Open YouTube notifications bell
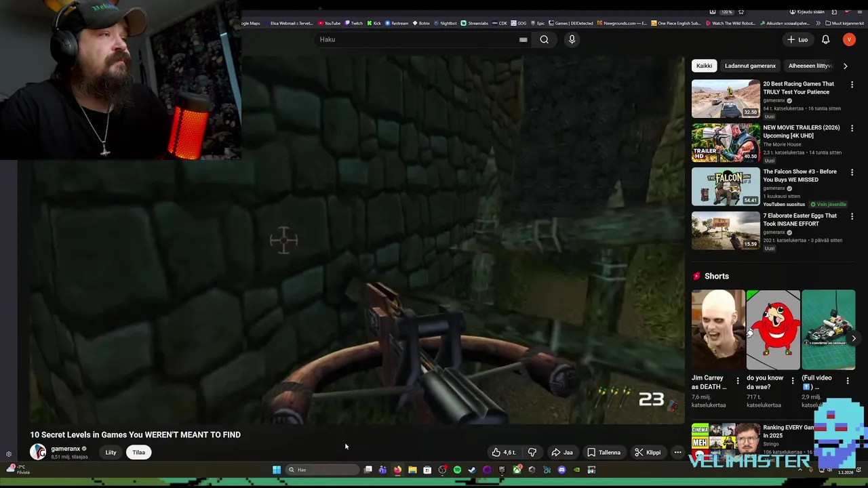Image resolution: width=868 pixels, height=488 pixels. pyautogui.click(x=825, y=39)
